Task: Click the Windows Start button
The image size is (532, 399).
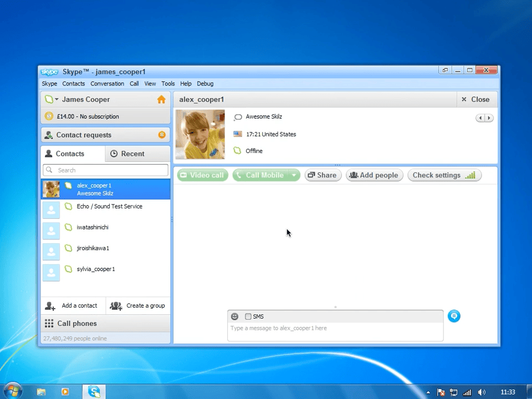Action: click(x=13, y=391)
